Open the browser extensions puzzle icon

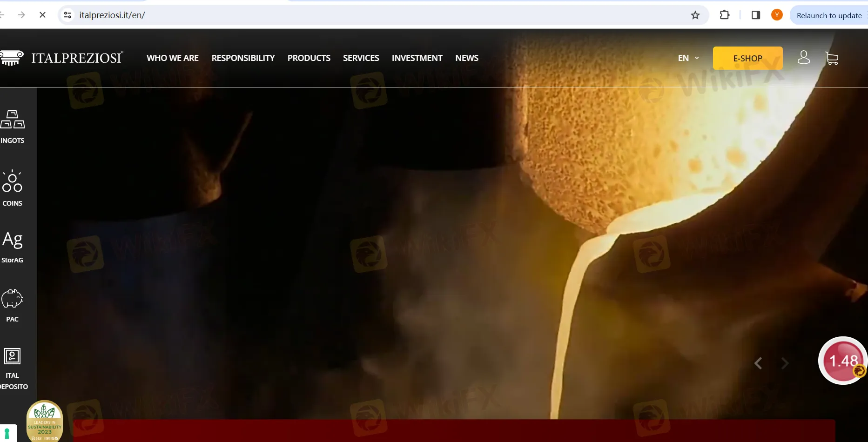[725, 15]
